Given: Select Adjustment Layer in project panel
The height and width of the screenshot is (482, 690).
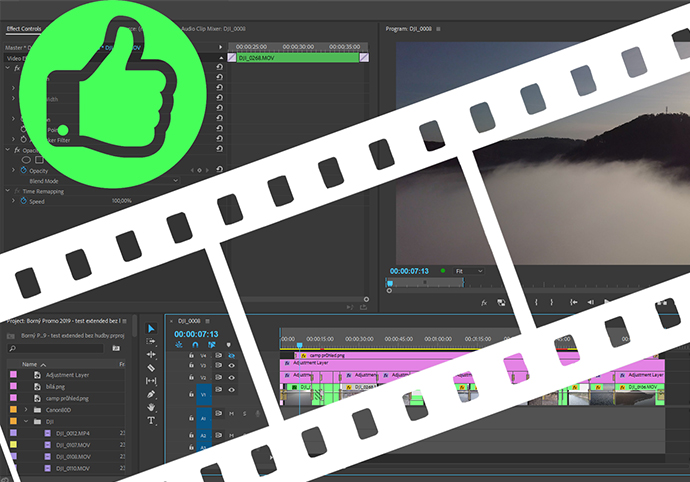Looking at the screenshot, I should point(67,375).
